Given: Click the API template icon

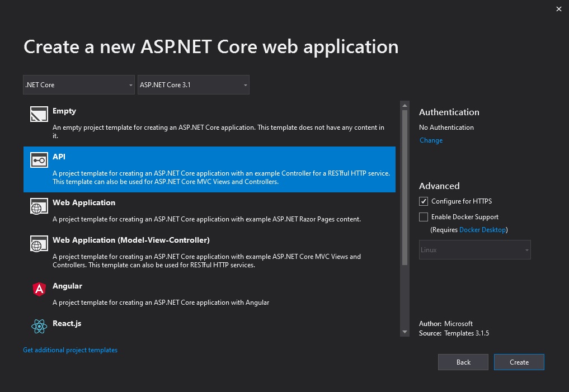Looking at the screenshot, I should (39, 160).
